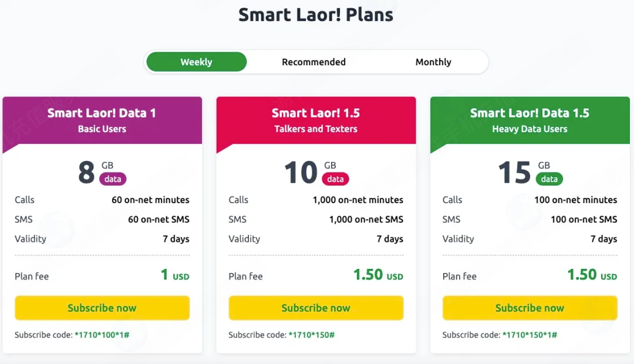Click subscribe code *1710*150*1#
This screenshot has height=364, width=634.
(530, 335)
